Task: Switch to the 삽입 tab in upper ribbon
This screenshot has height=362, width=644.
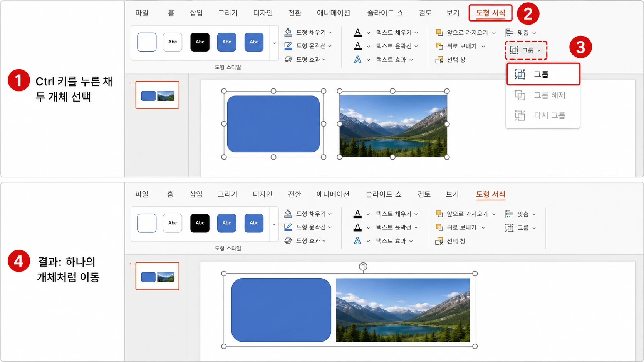Action: [196, 13]
